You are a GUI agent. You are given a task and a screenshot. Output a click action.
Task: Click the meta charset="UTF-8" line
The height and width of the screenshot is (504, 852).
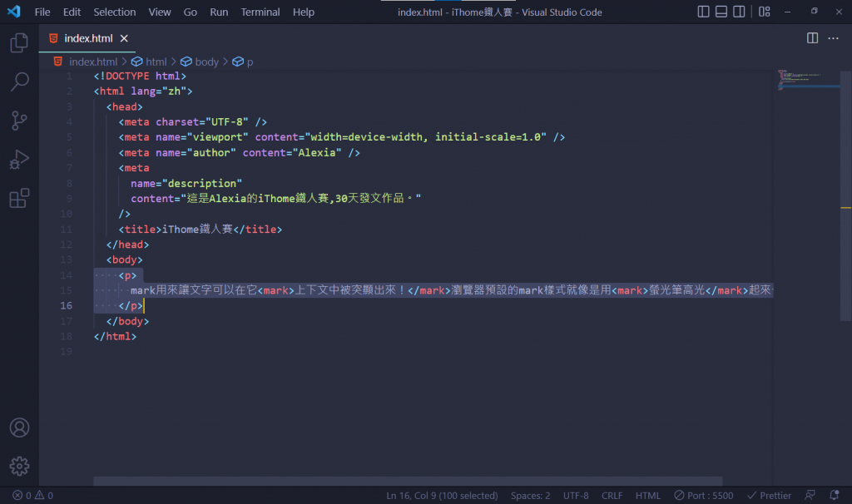(193, 122)
